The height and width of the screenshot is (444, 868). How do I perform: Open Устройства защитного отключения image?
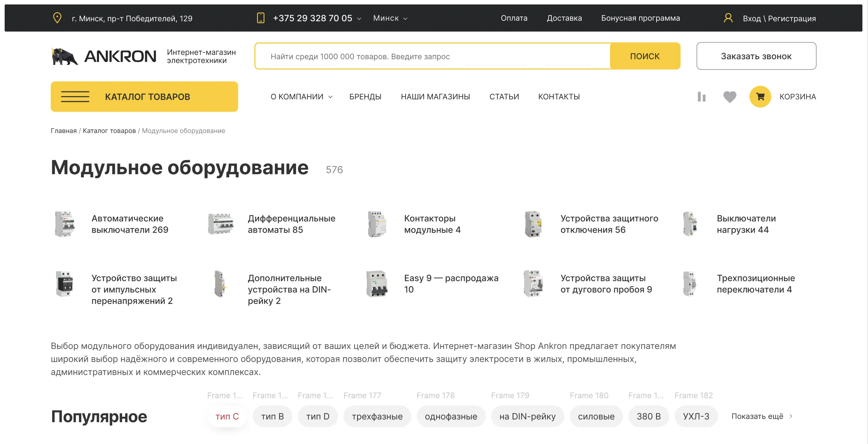[x=533, y=224]
